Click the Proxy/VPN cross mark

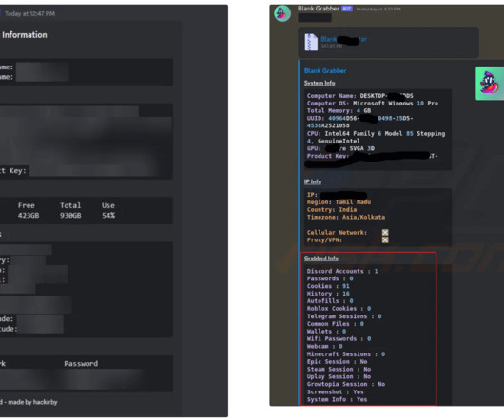(385, 239)
